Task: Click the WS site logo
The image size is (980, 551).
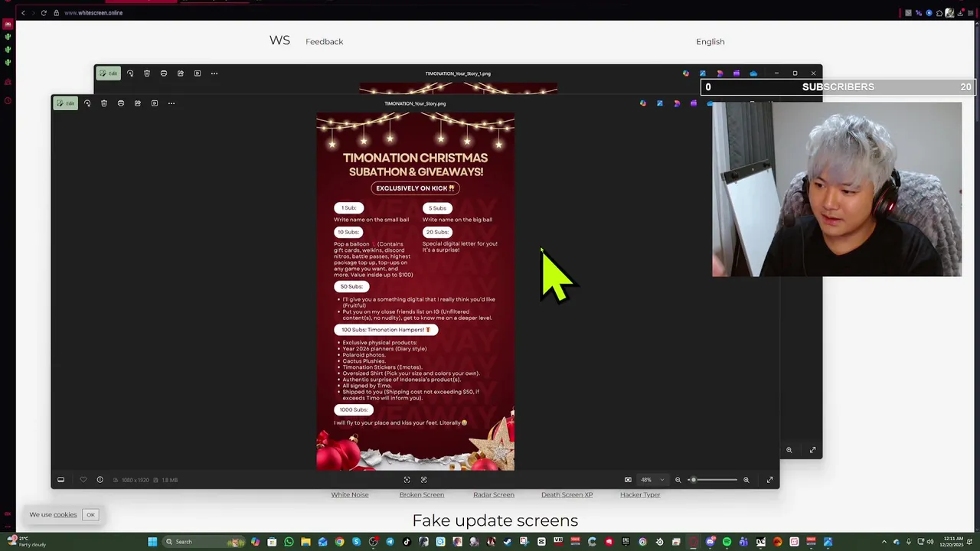Action: 279,41
